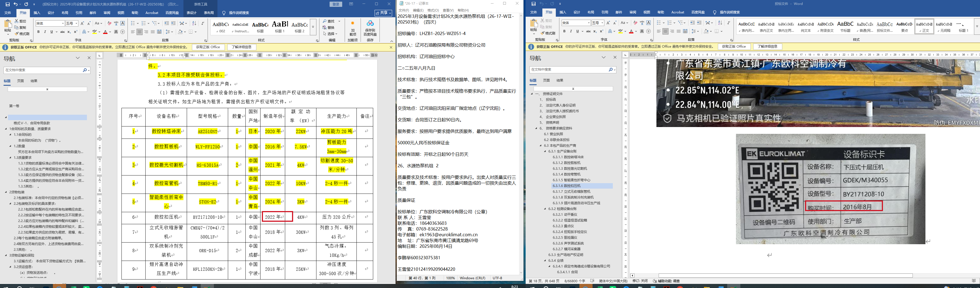Open the Select (选择) dropdown in left Word
Viewport: 980px width, 288px height.
330,34
